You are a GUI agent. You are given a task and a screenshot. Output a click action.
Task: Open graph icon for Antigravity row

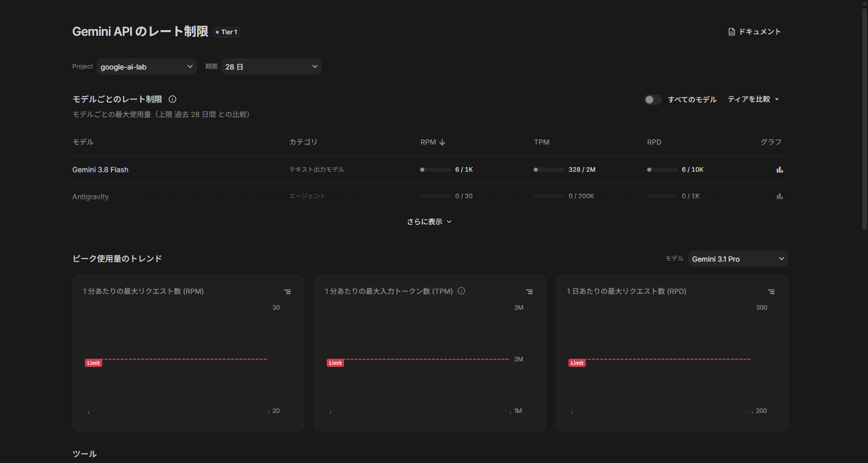point(780,196)
